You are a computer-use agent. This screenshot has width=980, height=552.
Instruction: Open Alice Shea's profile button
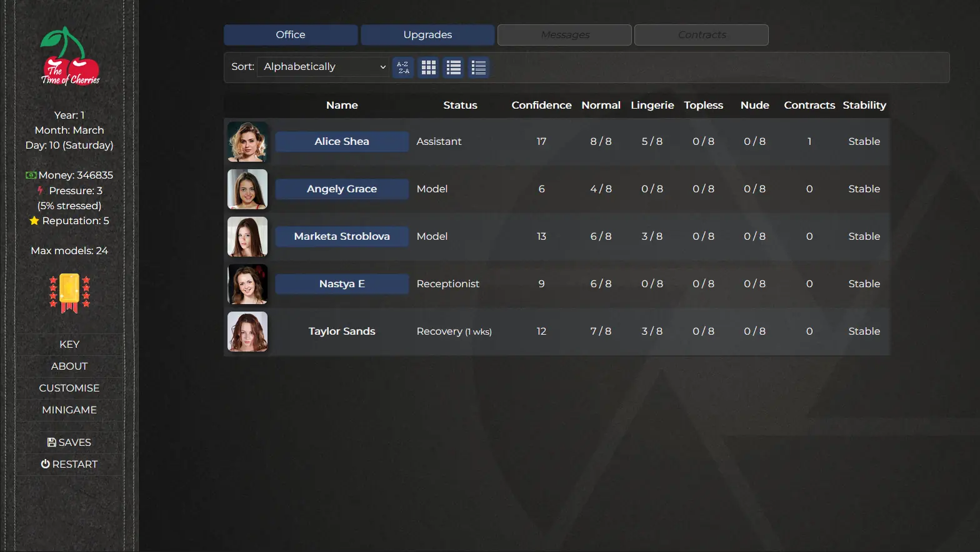click(342, 142)
